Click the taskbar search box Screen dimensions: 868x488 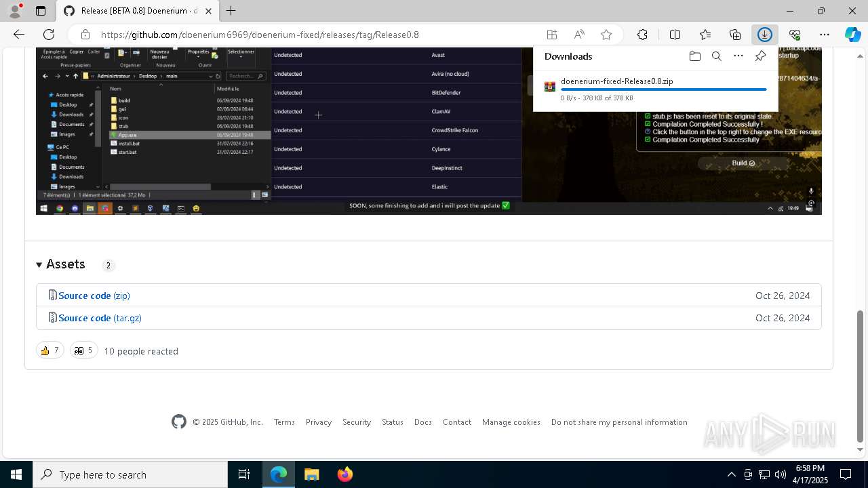130,474
